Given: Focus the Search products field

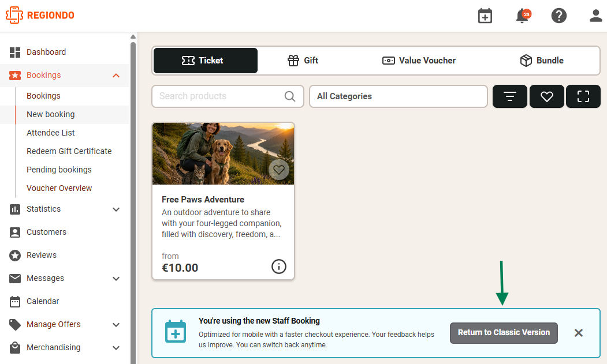Looking at the screenshot, I should (228, 96).
